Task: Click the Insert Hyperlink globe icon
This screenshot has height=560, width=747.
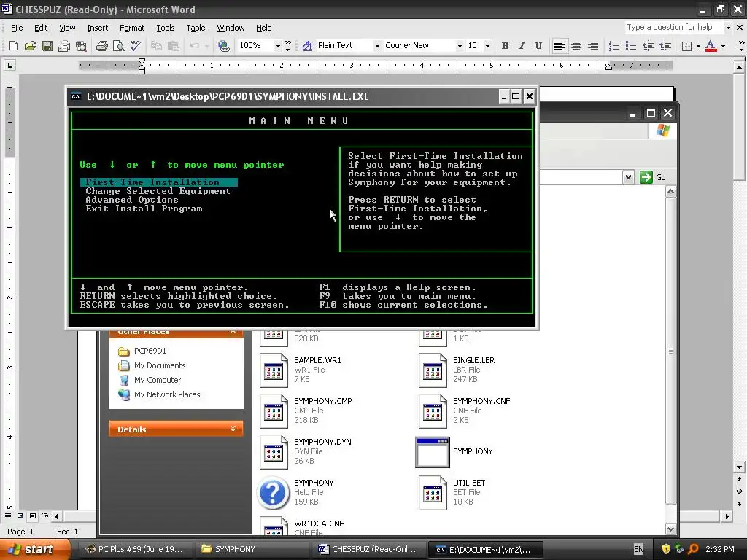Action: coord(223,46)
